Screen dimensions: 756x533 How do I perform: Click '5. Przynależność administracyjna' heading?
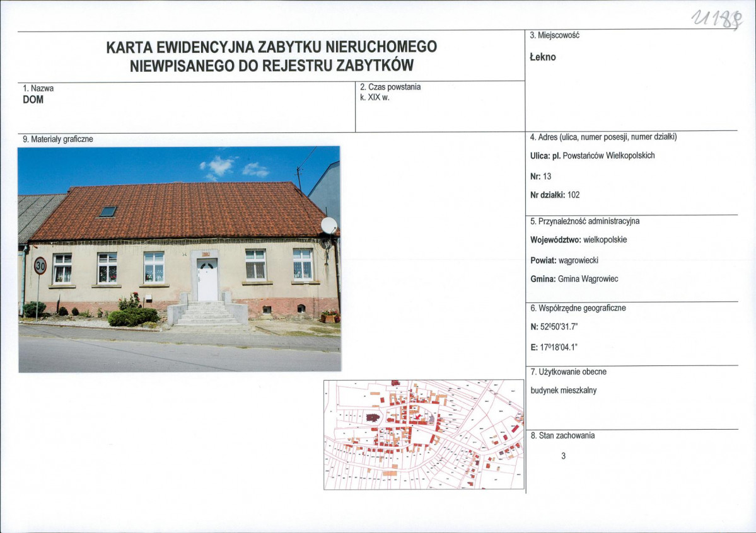tap(585, 221)
